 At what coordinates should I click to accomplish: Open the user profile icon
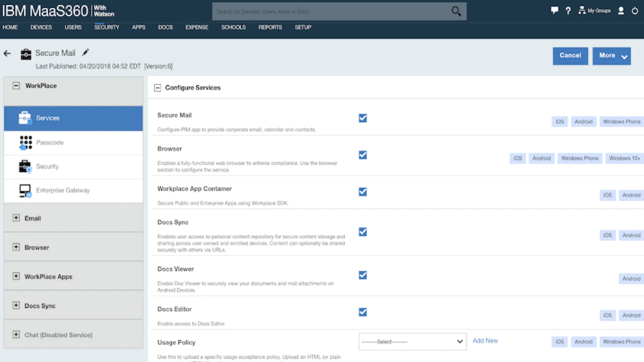621,11
